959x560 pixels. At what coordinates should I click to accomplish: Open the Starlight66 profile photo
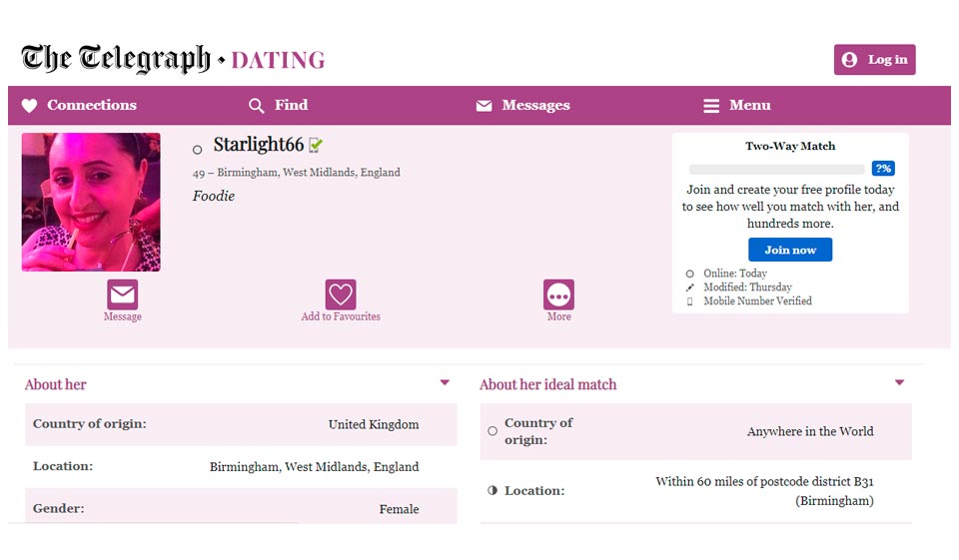point(91,203)
